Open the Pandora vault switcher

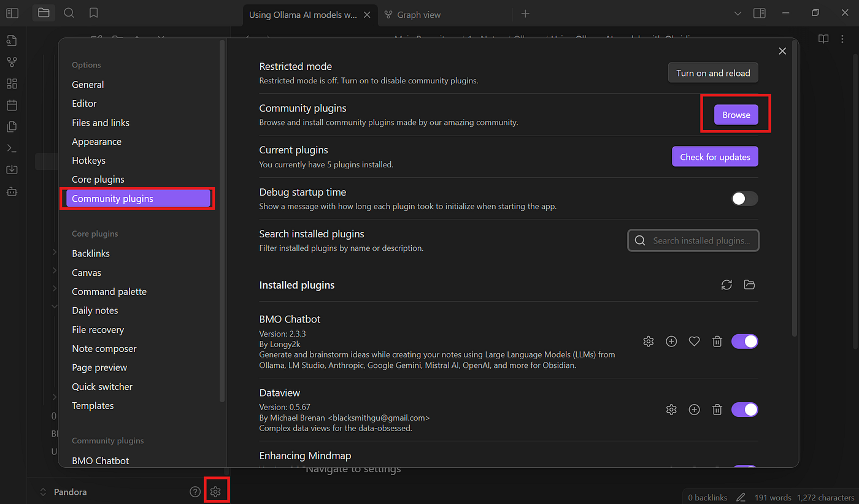pos(63,492)
